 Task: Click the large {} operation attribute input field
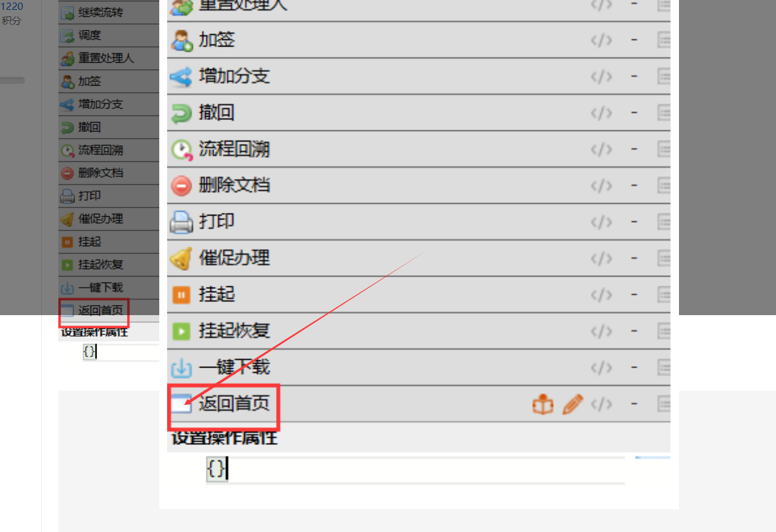click(416, 469)
